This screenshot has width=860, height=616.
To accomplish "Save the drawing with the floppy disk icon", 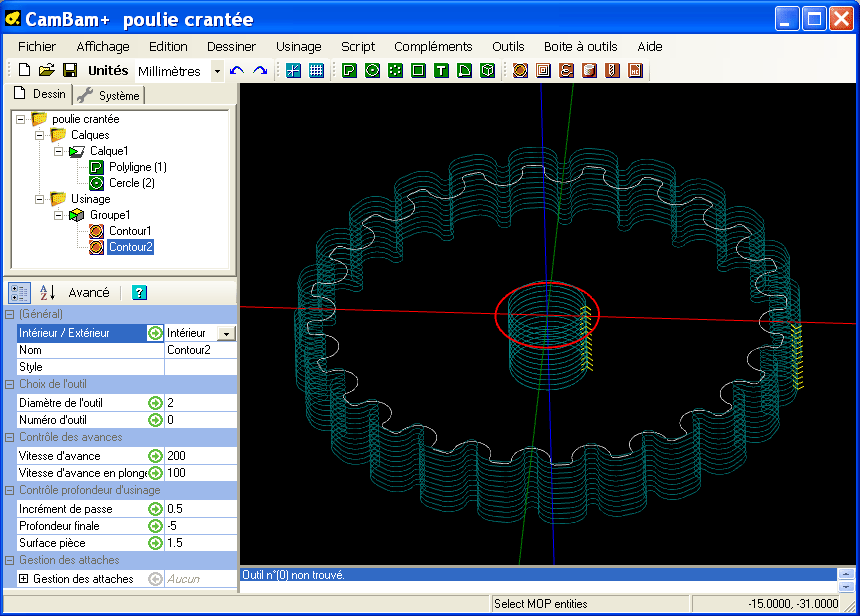I will coord(70,70).
